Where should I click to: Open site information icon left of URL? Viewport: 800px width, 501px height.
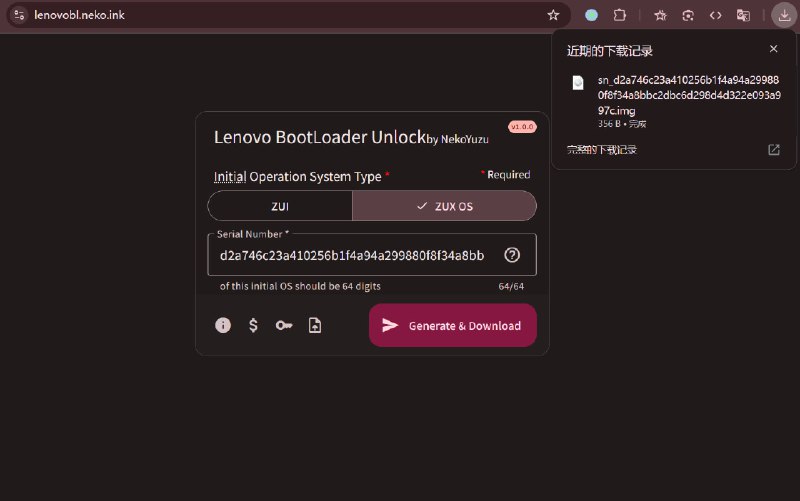19,15
